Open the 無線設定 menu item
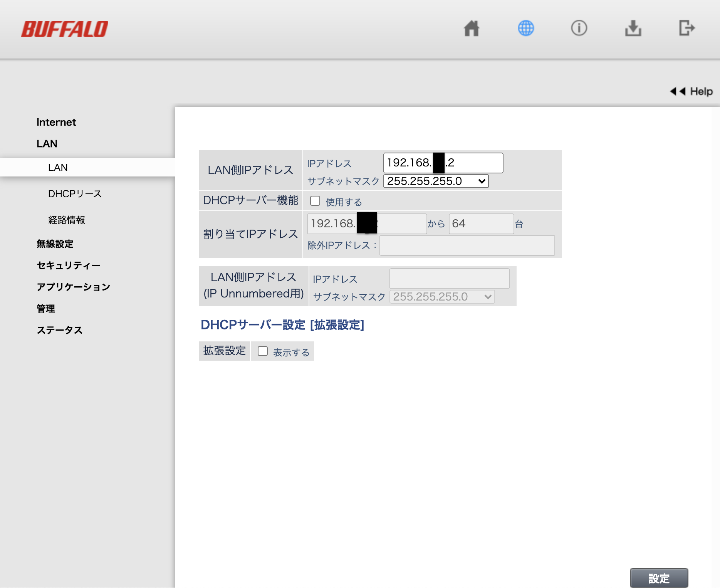Image resolution: width=720 pixels, height=588 pixels. pos(54,244)
